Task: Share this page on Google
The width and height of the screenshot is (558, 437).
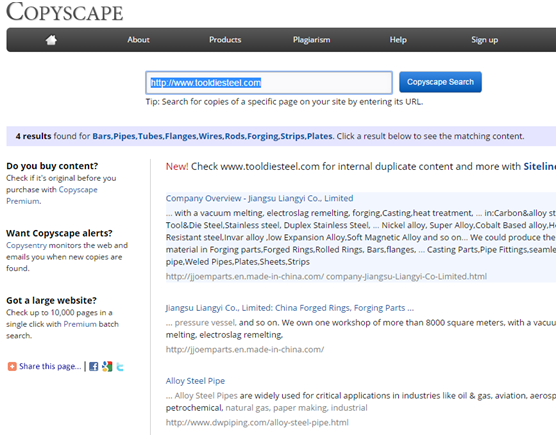Action: click(107, 367)
